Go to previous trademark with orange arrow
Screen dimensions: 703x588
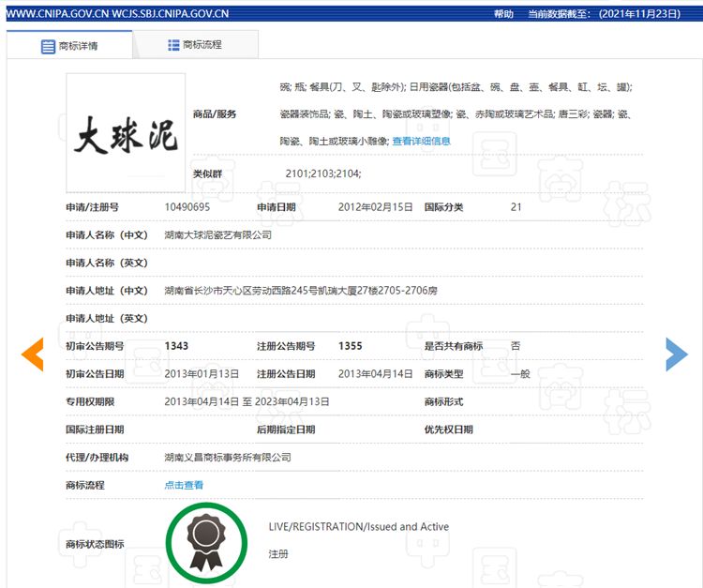(32, 354)
